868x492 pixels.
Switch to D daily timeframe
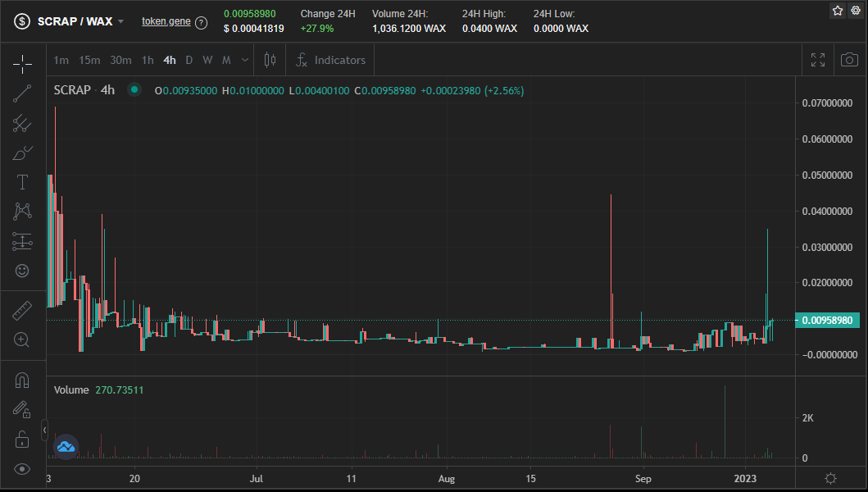tap(189, 60)
